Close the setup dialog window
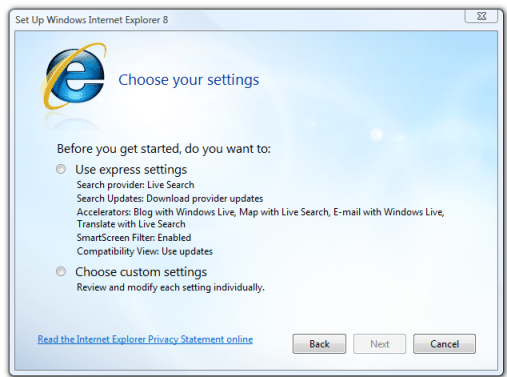The height and width of the screenshot is (377, 507). click(481, 16)
